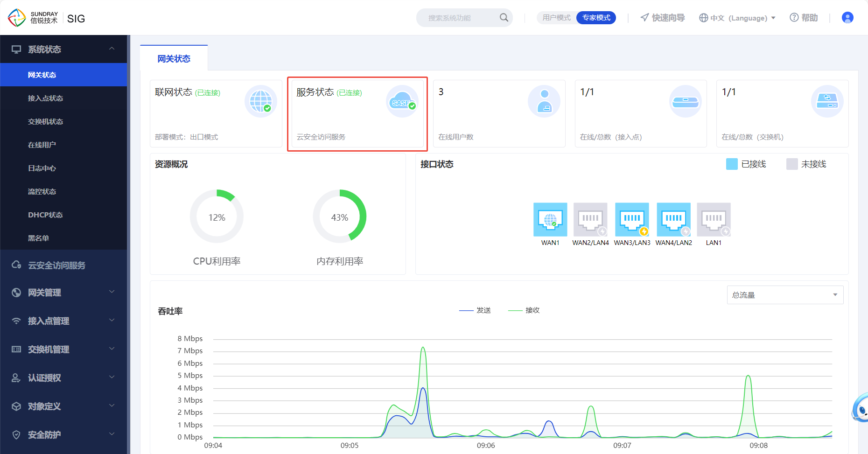Viewport: 868px width, 454px height.
Task: Click the network status globe icon
Action: click(261, 101)
